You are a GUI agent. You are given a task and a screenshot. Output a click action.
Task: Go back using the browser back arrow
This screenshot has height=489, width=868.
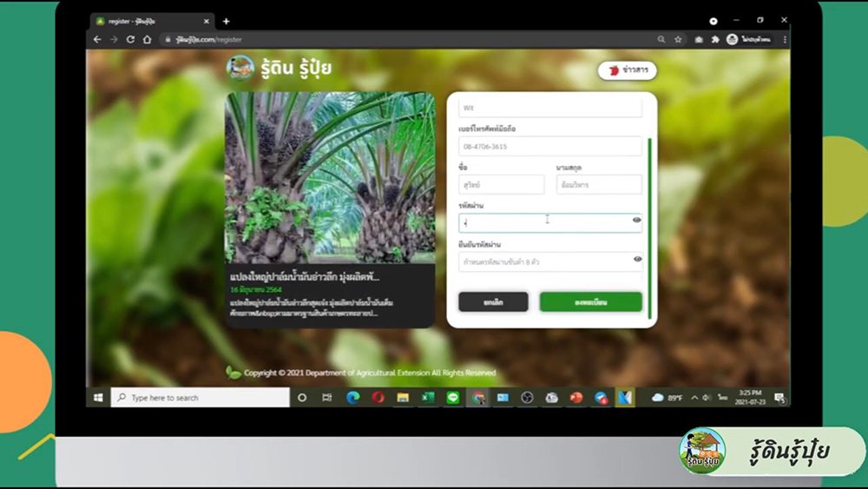pyautogui.click(x=98, y=39)
